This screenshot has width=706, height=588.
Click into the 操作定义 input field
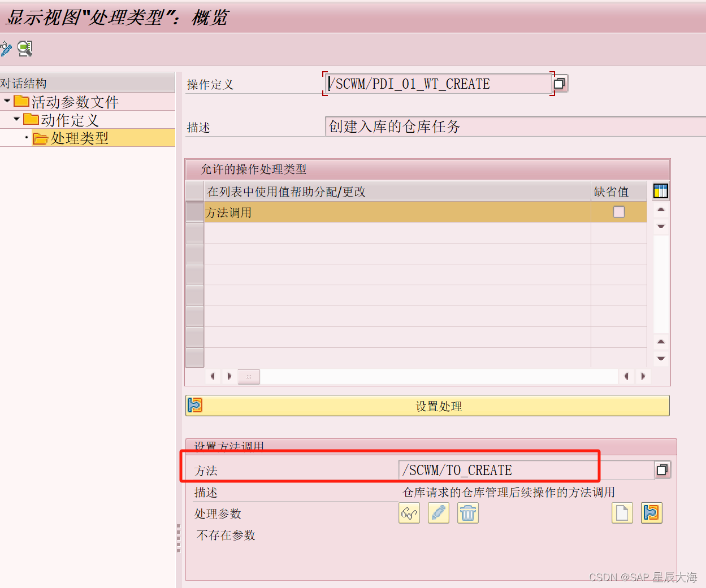(x=439, y=84)
